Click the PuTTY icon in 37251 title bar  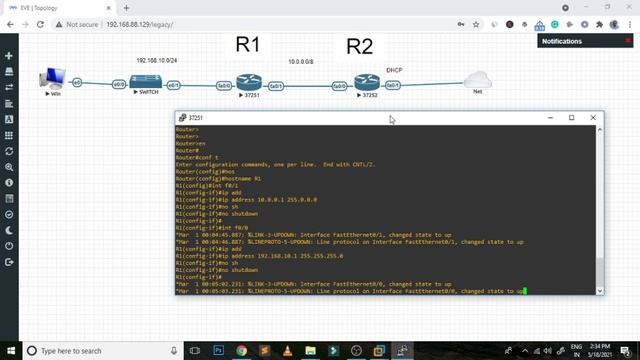tap(182, 118)
